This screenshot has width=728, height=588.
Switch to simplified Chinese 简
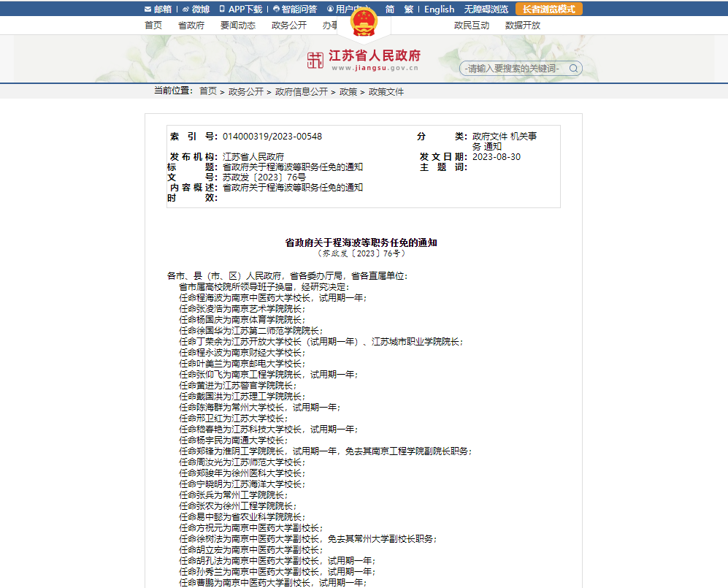pos(390,9)
